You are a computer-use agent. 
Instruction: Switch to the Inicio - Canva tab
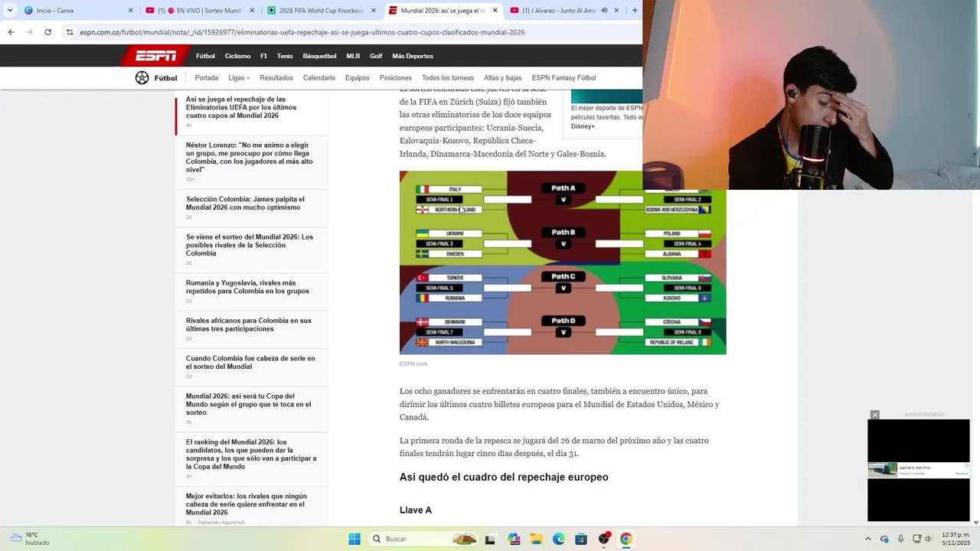point(77,11)
